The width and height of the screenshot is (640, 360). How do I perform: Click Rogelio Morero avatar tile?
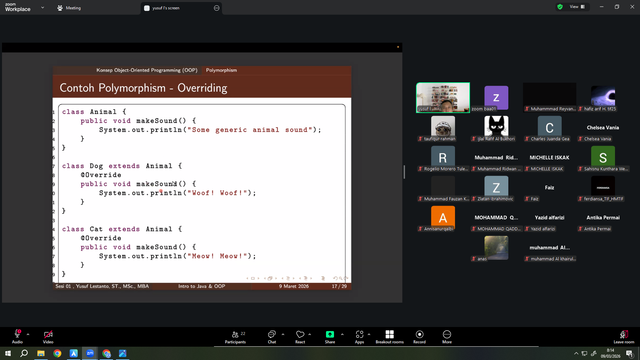coord(443,158)
